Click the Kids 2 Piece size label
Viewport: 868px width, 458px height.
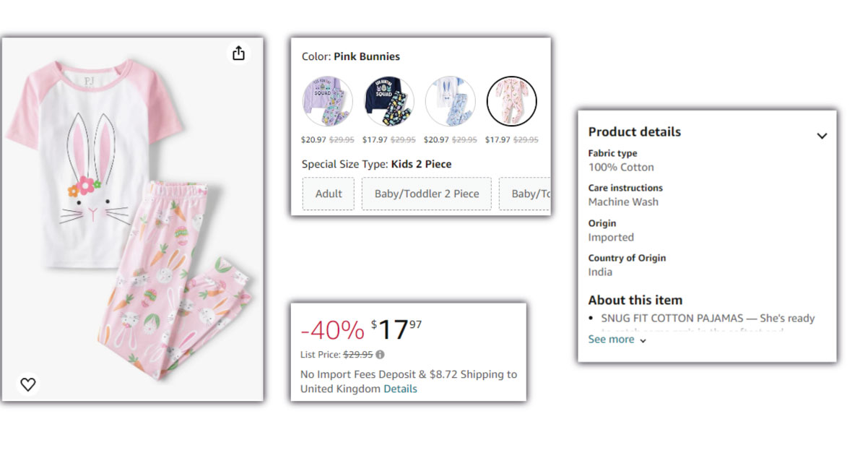tap(422, 164)
